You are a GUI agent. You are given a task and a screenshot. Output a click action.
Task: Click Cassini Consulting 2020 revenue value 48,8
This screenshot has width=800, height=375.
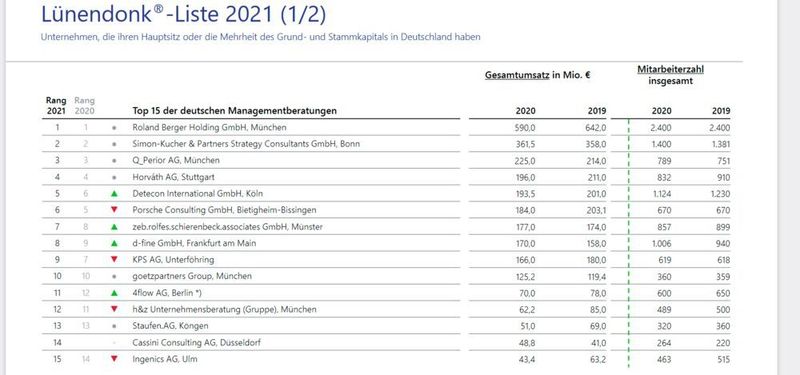click(528, 342)
